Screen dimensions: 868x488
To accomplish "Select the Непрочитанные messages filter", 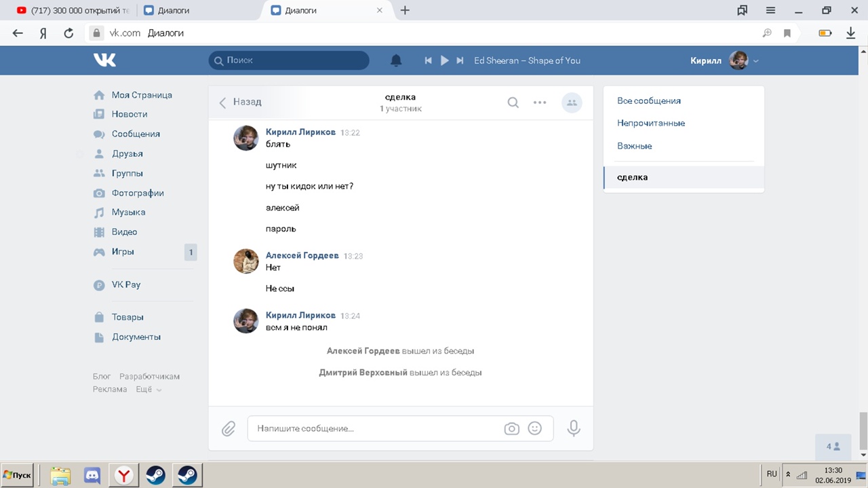I will pyautogui.click(x=650, y=123).
